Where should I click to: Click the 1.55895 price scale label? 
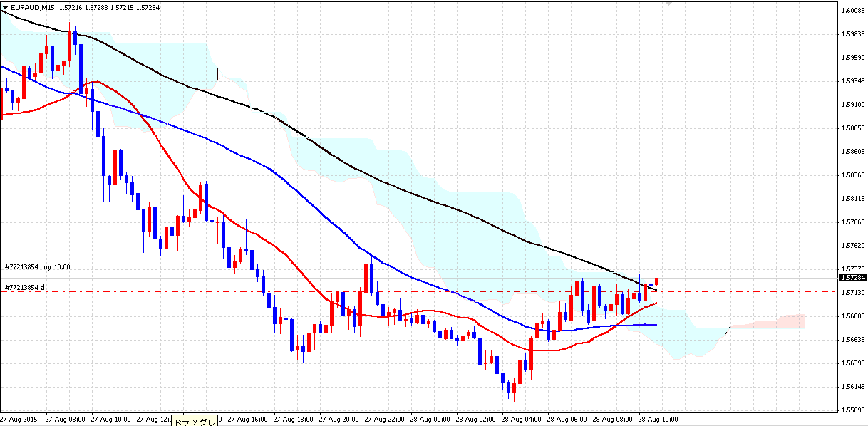pyautogui.click(x=852, y=410)
